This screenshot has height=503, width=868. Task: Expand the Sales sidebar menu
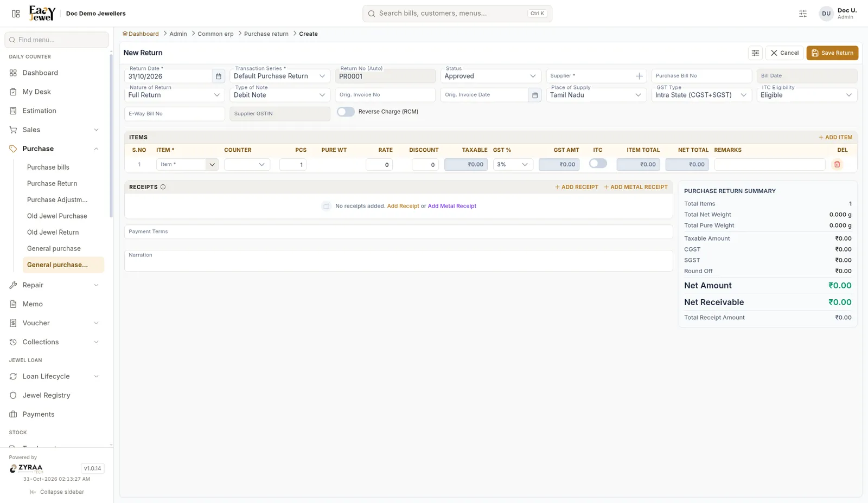[x=56, y=130]
